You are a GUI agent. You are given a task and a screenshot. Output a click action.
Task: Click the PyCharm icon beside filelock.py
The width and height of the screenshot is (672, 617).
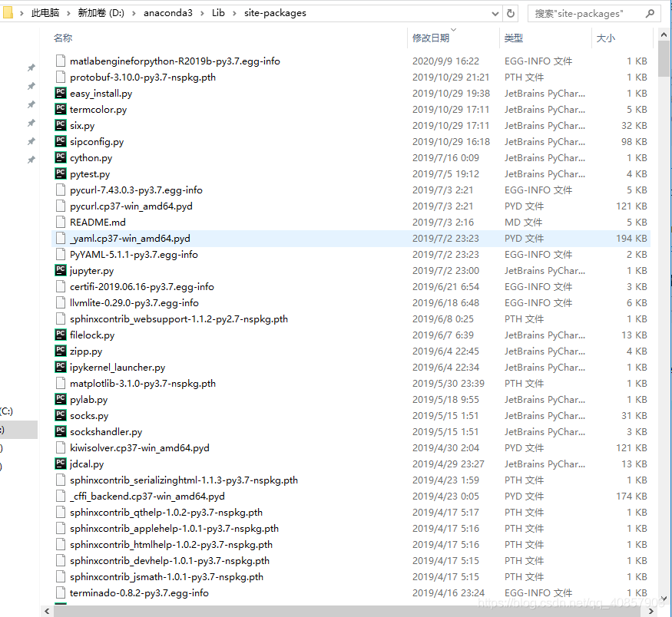point(61,335)
